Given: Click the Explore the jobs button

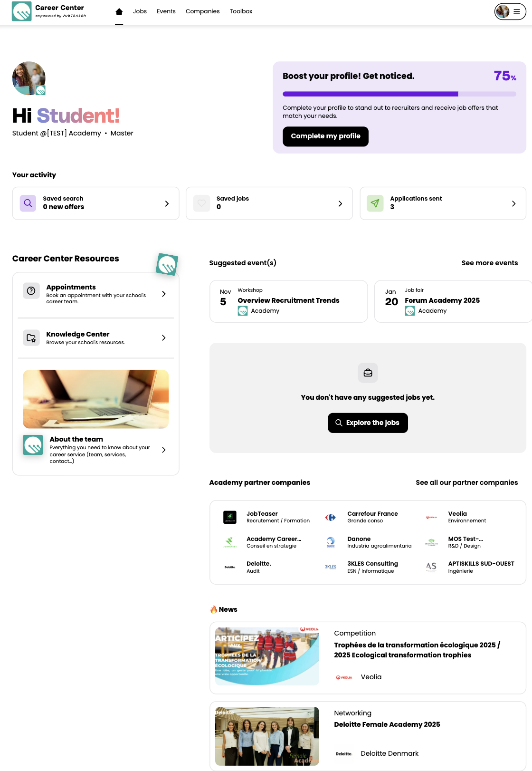Looking at the screenshot, I should point(368,423).
